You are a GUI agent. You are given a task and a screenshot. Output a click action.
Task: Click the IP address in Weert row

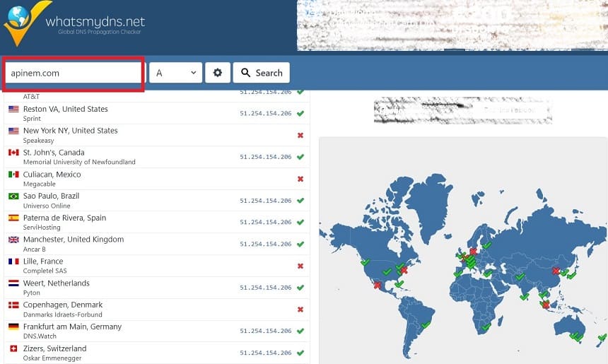tap(266, 288)
